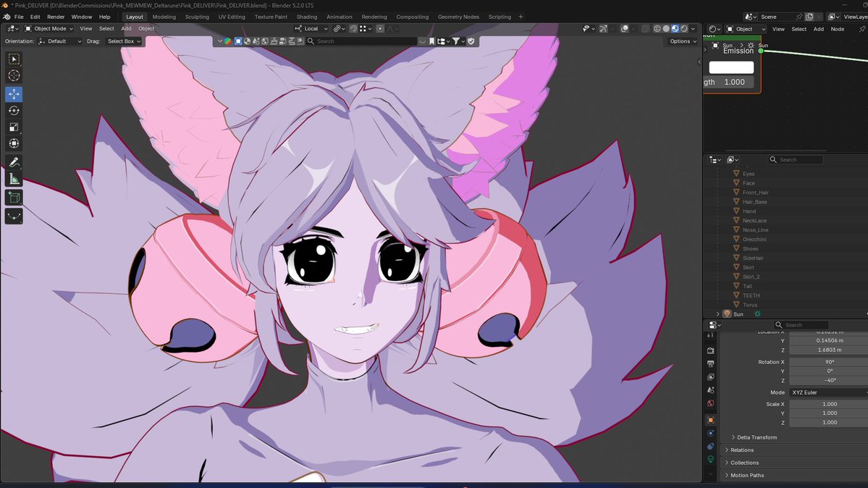Screen dimensions: 868x488
Task: Select the Add Cube tool
Action: [x=14, y=198]
